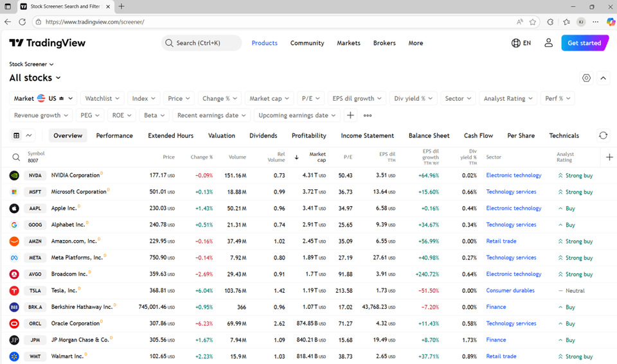Open the All stocks screen selector
Viewport: 617px width, 364px height.
[x=35, y=78]
